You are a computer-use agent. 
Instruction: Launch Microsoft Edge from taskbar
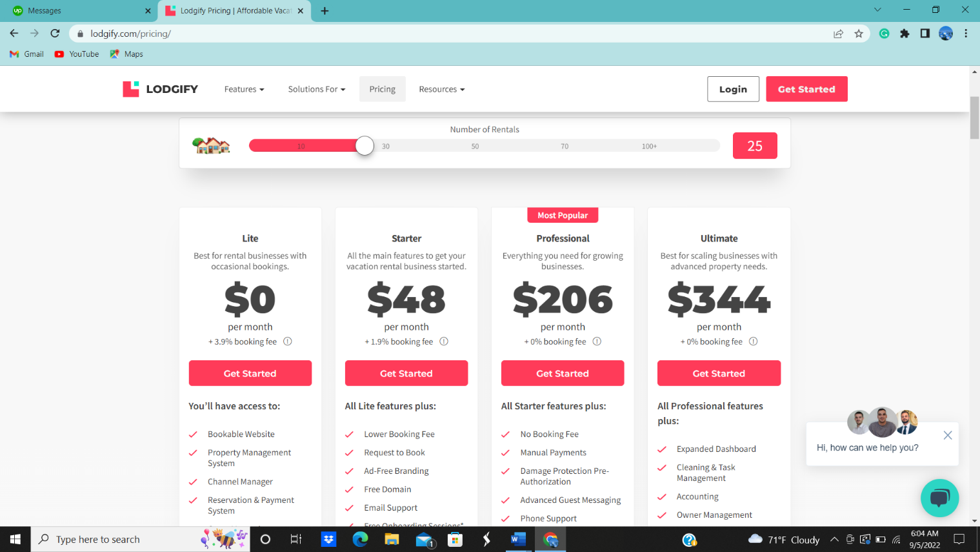pos(360,539)
